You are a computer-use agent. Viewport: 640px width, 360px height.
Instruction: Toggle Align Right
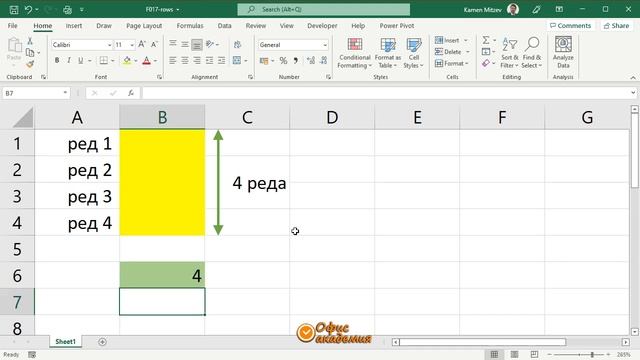click(197, 61)
